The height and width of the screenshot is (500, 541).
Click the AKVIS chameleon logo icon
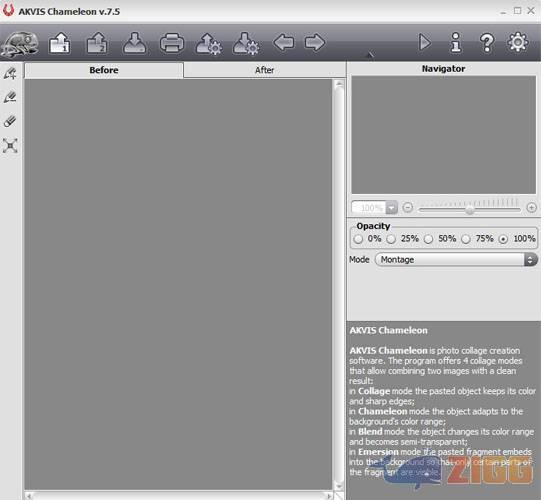pos(20,44)
